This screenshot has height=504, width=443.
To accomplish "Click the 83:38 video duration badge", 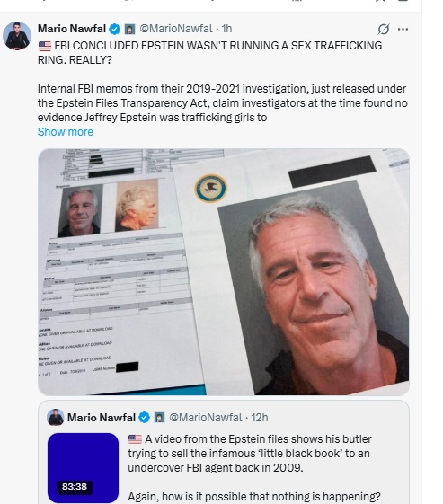I will coord(75,487).
